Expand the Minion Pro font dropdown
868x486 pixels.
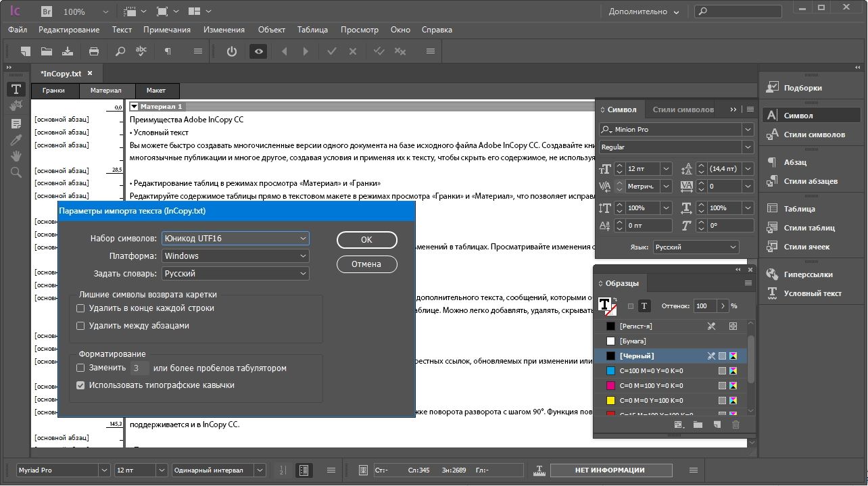click(747, 129)
